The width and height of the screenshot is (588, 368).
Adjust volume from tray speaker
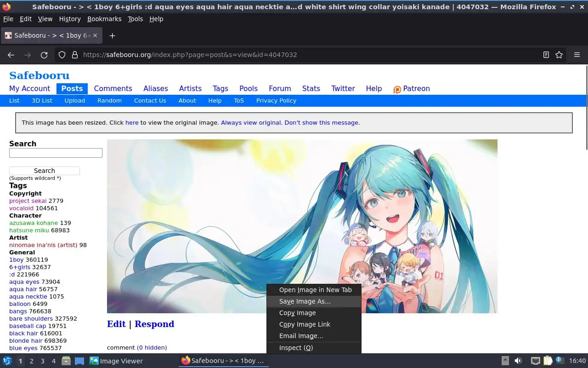coord(518,361)
